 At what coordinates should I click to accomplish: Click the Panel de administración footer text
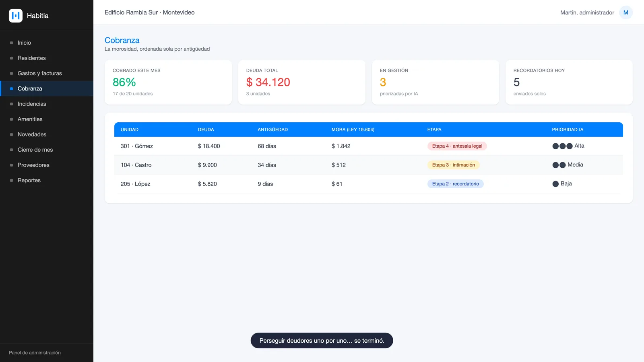[x=35, y=353]
